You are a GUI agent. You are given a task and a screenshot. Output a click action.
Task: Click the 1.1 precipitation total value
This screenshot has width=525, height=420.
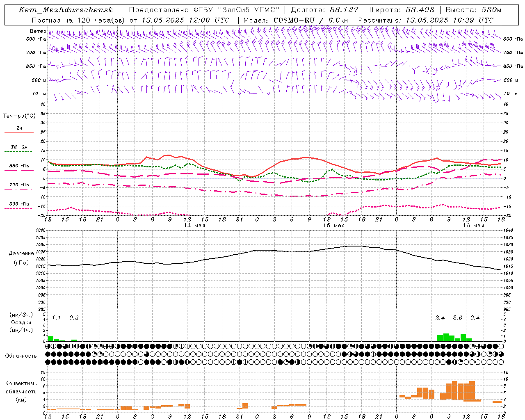tap(56, 318)
